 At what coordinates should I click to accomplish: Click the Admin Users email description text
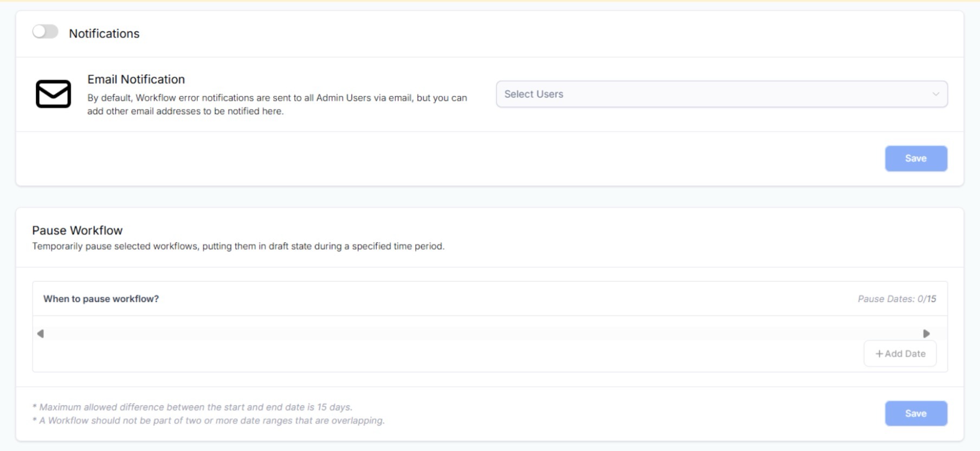276,104
